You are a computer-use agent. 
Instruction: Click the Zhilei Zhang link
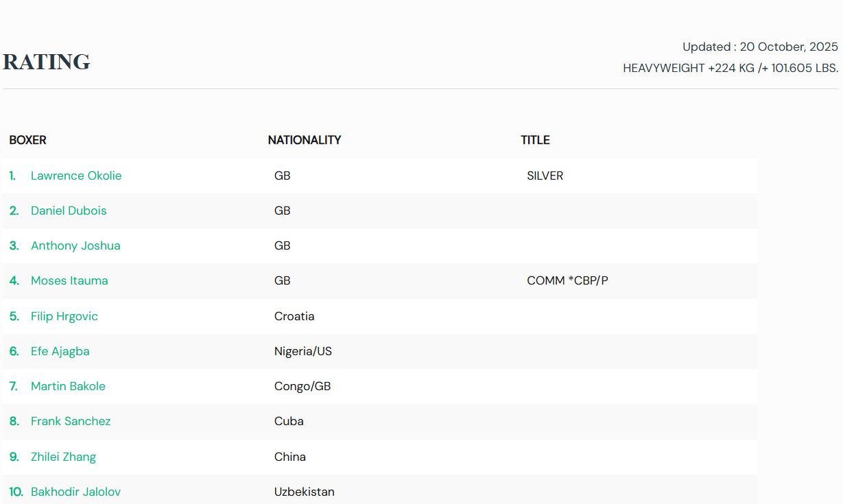(63, 457)
